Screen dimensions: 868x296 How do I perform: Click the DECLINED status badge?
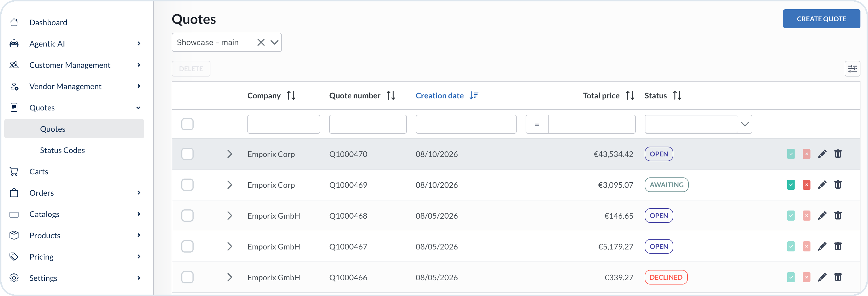(x=666, y=277)
